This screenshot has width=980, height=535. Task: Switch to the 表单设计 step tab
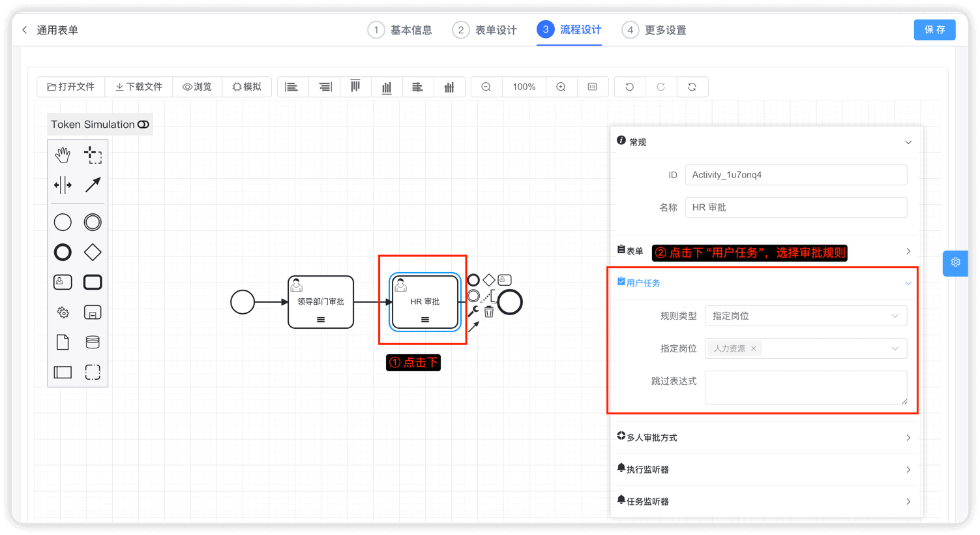(484, 30)
